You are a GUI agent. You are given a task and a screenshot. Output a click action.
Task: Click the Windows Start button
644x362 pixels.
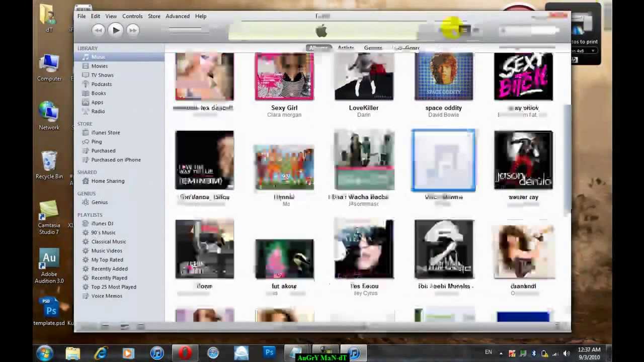pos(44,353)
